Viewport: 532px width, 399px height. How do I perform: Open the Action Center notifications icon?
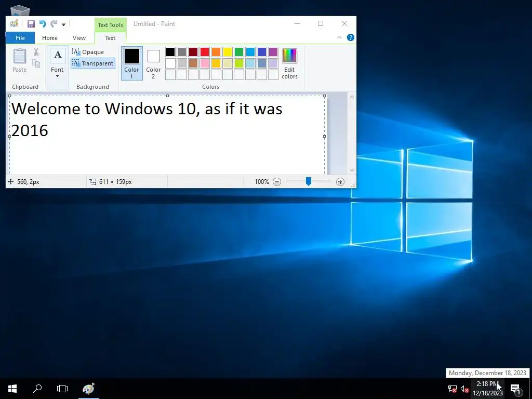516,389
